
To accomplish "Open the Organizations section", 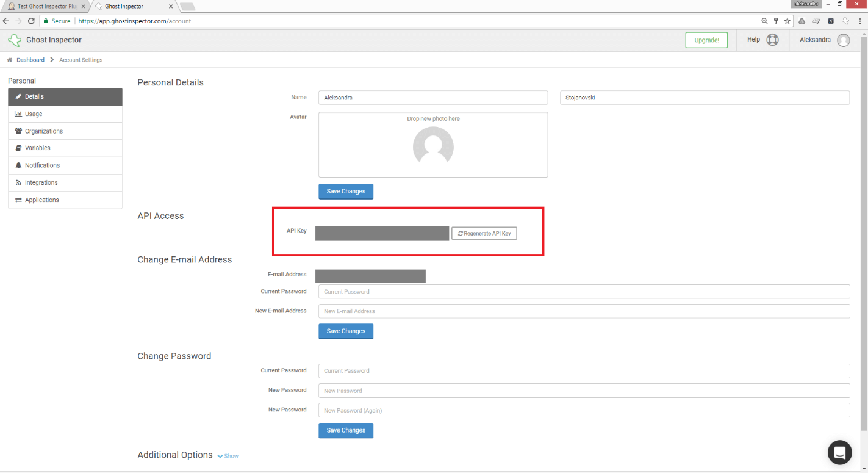I will click(x=65, y=131).
